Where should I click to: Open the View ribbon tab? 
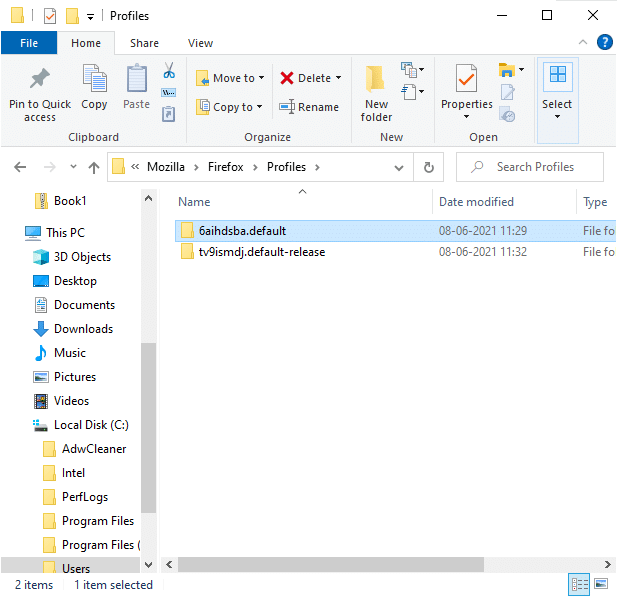tap(200, 43)
